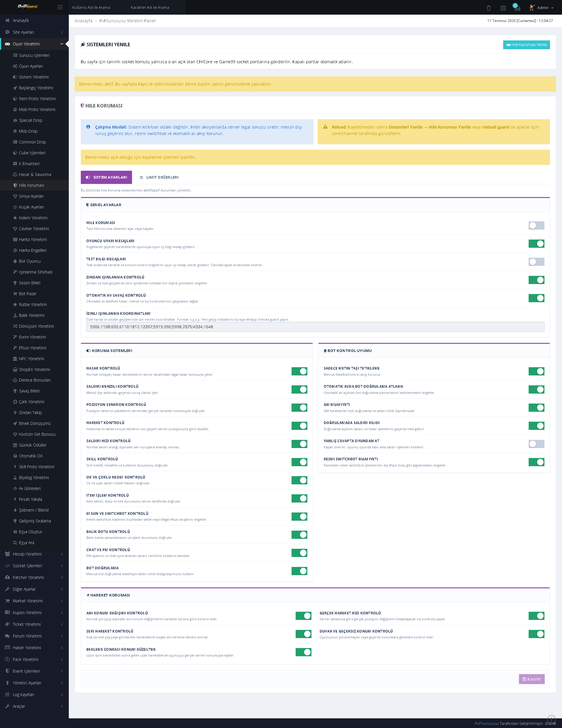Viewport: 562px width, 728px height.
Task: Click the PvP Kontrol logo
Action: [x=27, y=7]
